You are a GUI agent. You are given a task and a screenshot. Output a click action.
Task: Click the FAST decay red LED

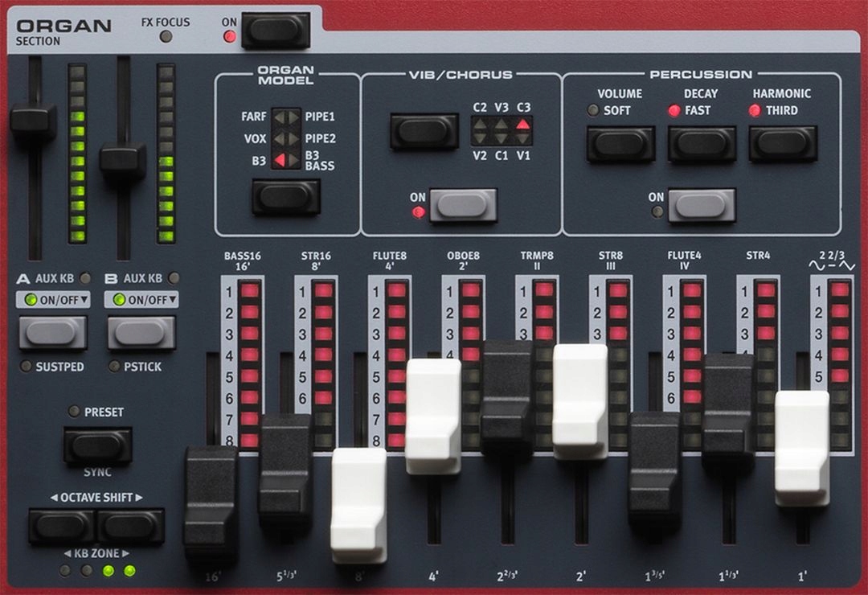(674, 111)
